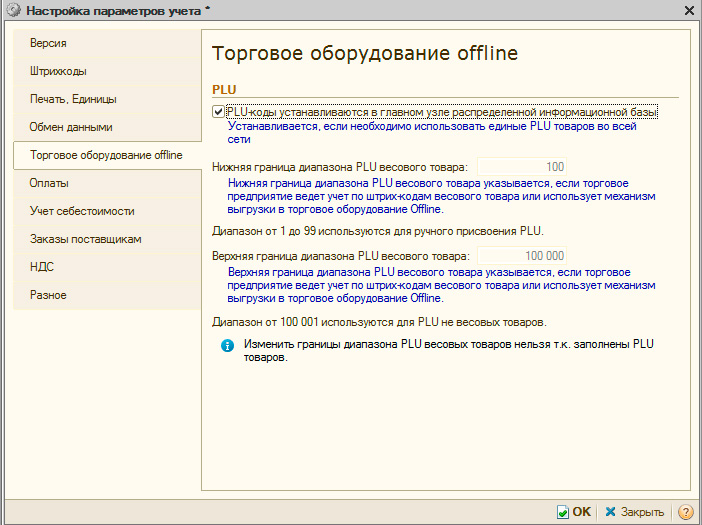The height and width of the screenshot is (525, 702).
Task: Toggle the PLU codes main node checkbox
Action: [219, 112]
